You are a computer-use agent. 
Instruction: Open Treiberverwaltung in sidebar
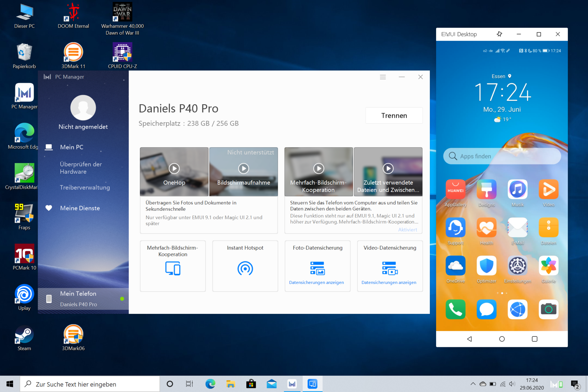click(x=85, y=188)
